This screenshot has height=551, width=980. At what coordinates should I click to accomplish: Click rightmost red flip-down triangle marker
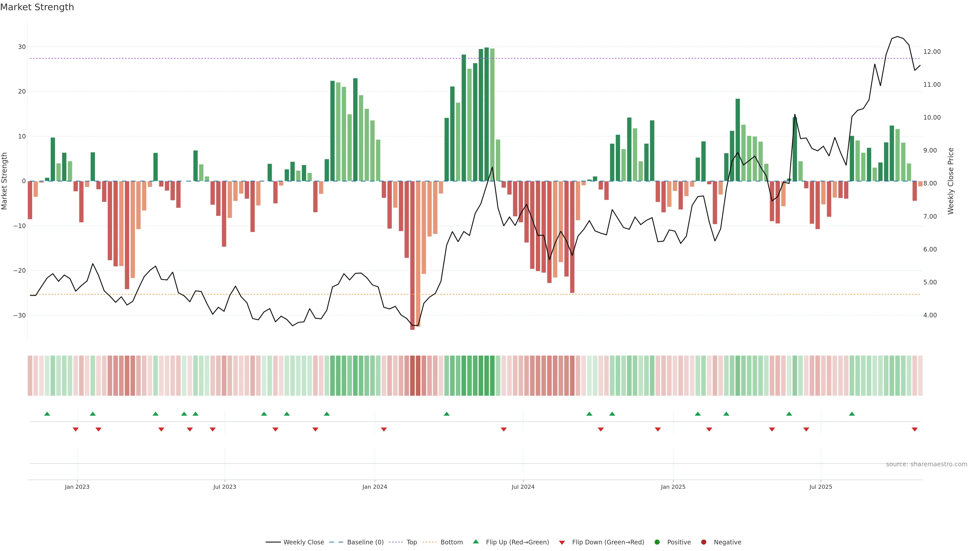click(x=915, y=429)
